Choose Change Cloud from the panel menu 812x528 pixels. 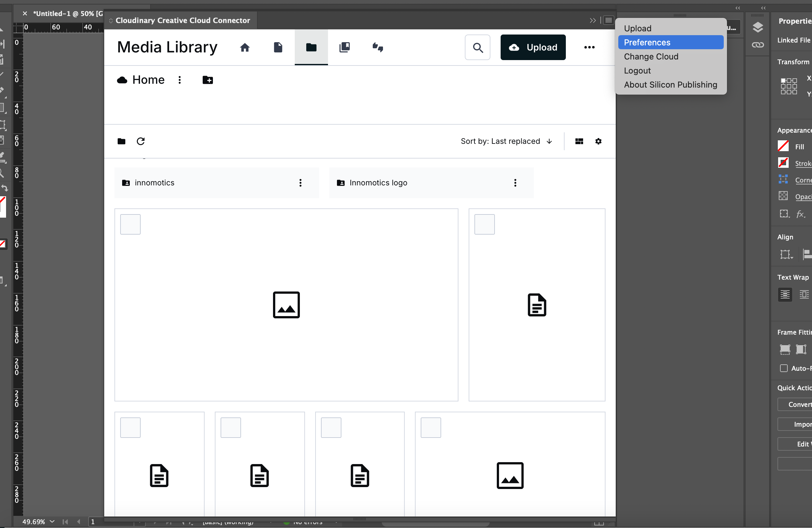click(671, 56)
